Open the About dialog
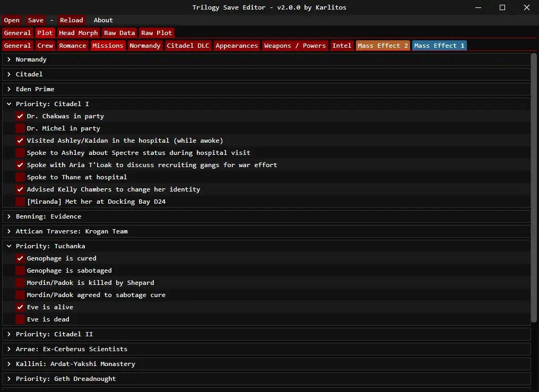539x392 pixels. [x=103, y=20]
